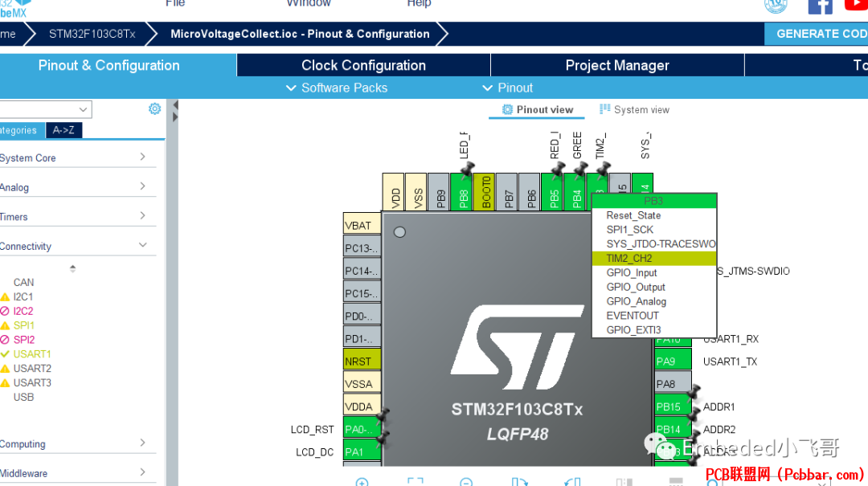The height and width of the screenshot is (486, 868).
Task: Show the Pinout view
Action: tap(538, 109)
